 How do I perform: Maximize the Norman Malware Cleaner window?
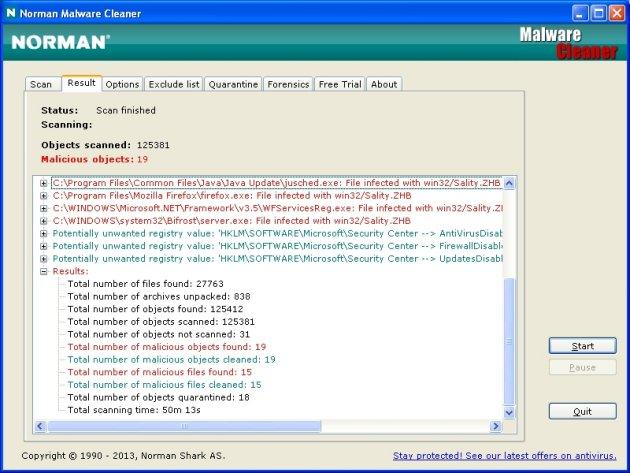(598, 14)
